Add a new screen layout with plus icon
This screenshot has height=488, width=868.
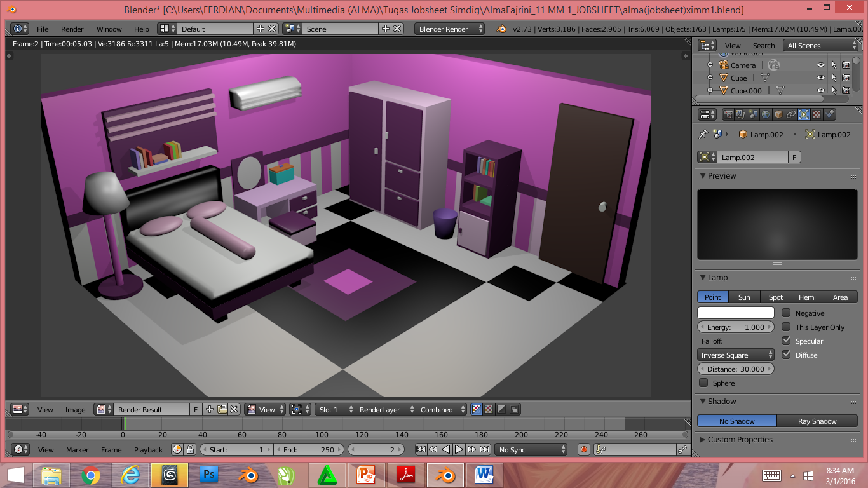pyautogui.click(x=260, y=29)
